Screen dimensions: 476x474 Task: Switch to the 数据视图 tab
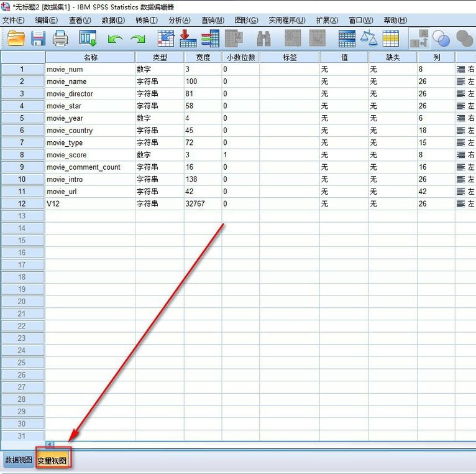pyautogui.click(x=18, y=460)
